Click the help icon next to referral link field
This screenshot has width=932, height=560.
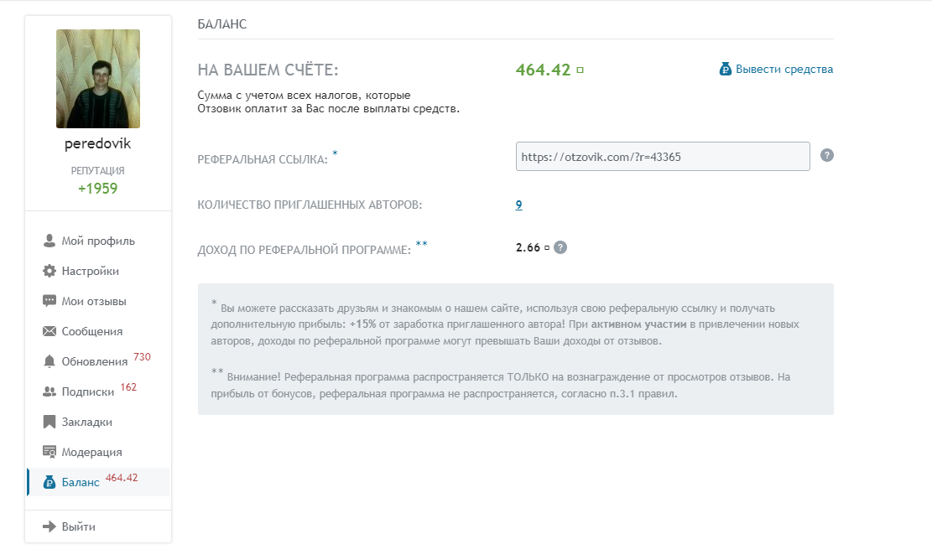coord(826,155)
